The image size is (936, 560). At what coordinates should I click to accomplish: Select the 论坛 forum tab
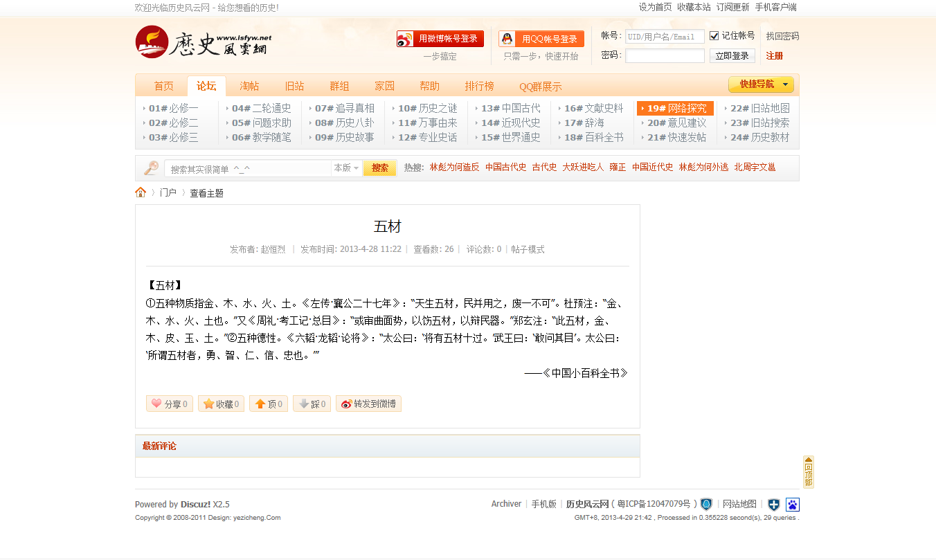(206, 86)
